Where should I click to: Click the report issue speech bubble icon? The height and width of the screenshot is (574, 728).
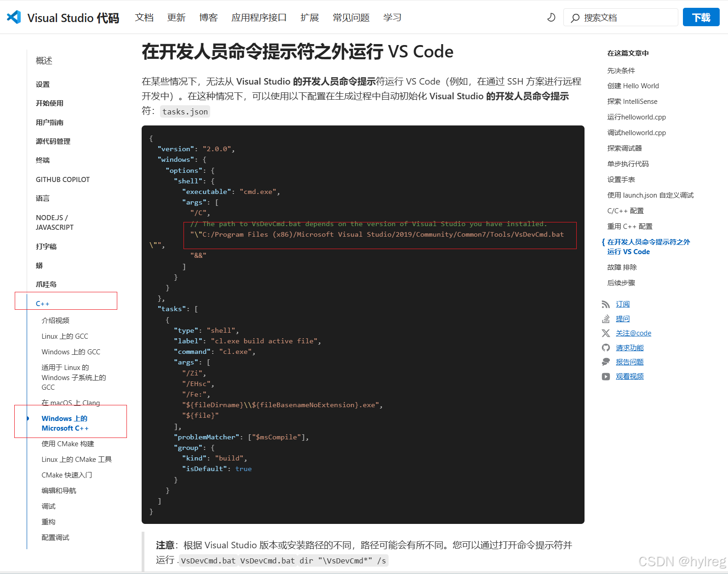[606, 362]
